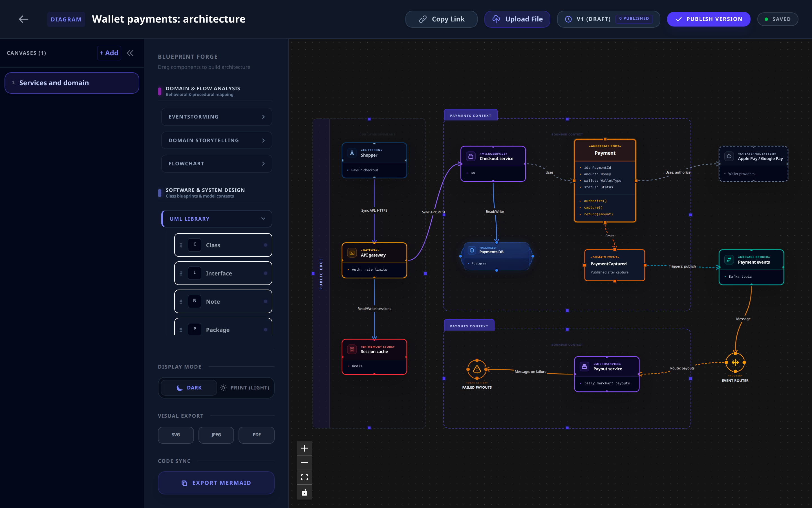The height and width of the screenshot is (508, 812).
Task: Select the Payouts Context tab label
Action: click(x=469, y=326)
